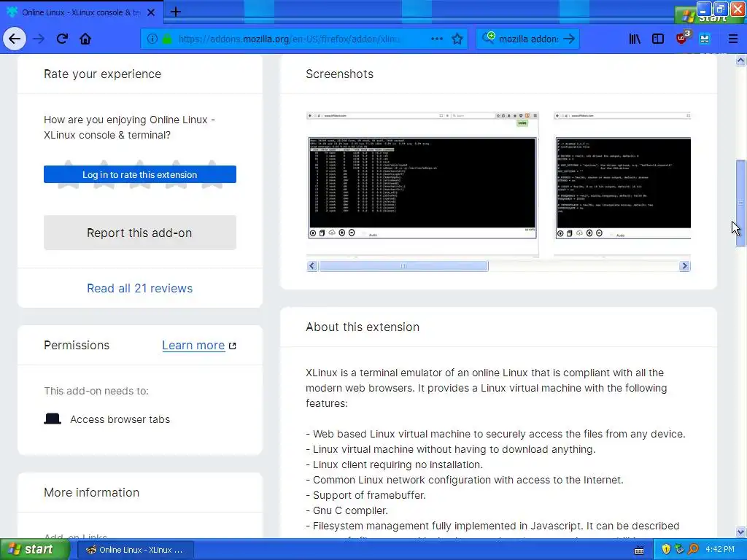
Task: Toggle the sidebar view
Action: (658, 39)
